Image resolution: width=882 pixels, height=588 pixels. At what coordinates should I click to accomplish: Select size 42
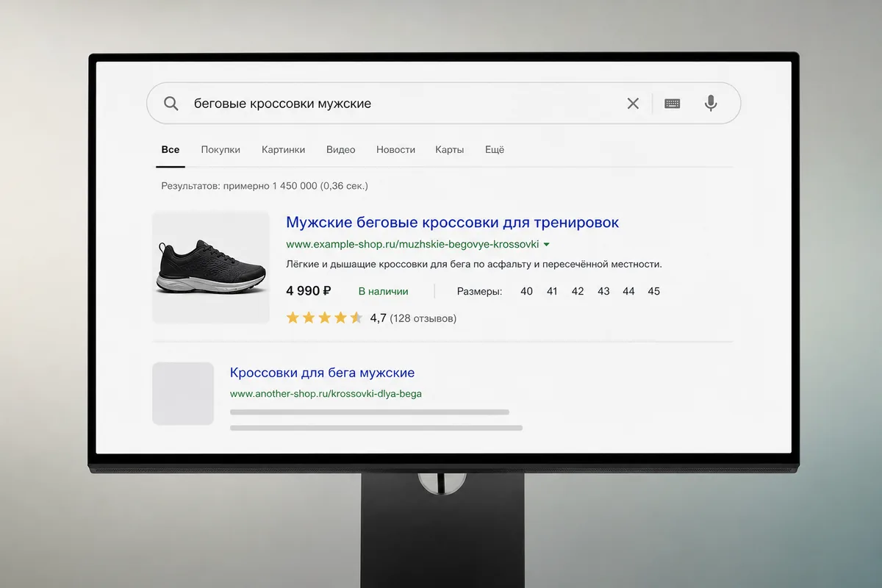coord(578,291)
